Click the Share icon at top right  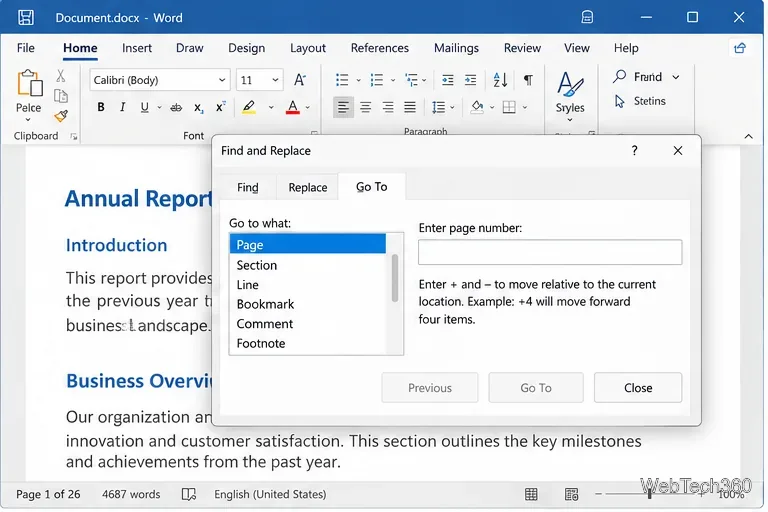[740, 48]
